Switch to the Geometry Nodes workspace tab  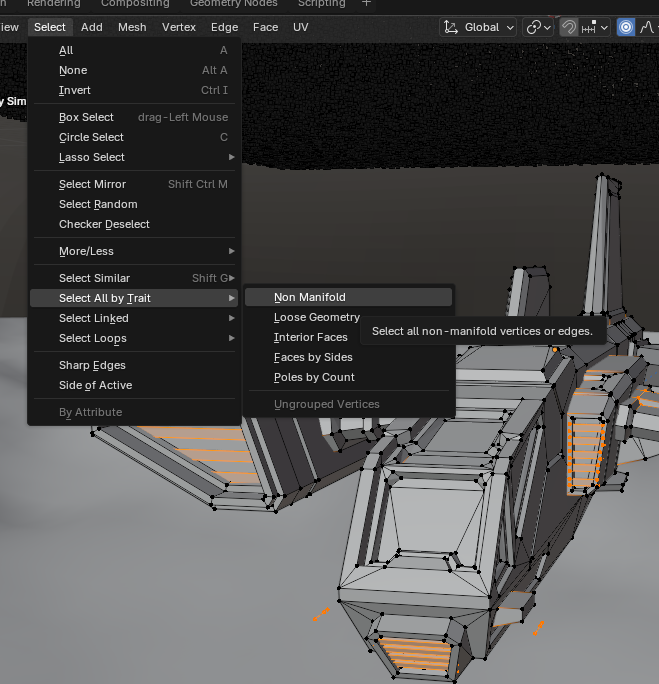tap(234, 4)
